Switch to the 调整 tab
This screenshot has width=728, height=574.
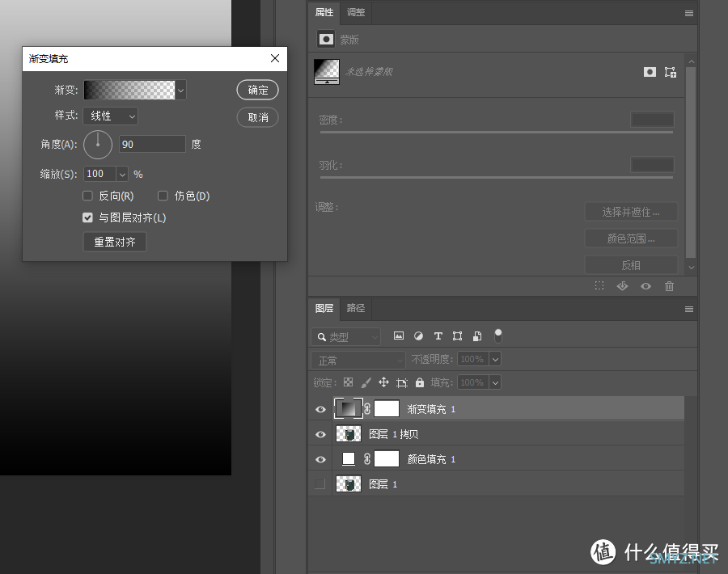pyautogui.click(x=356, y=12)
